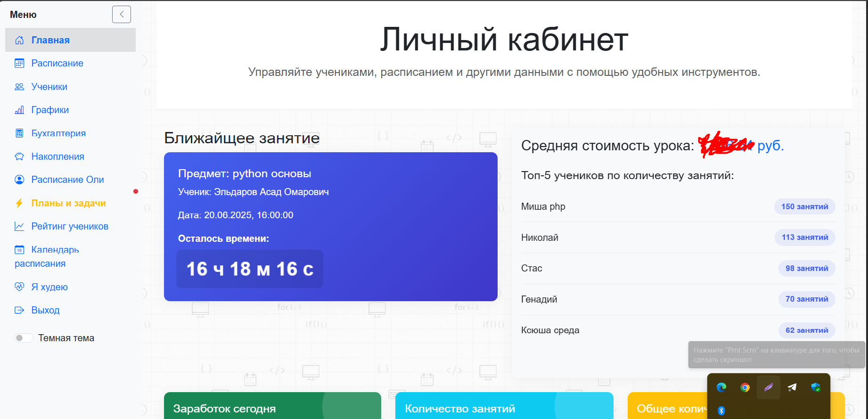Click the countdown timer 16 ч 18 м
The image size is (868, 419).
point(250,269)
